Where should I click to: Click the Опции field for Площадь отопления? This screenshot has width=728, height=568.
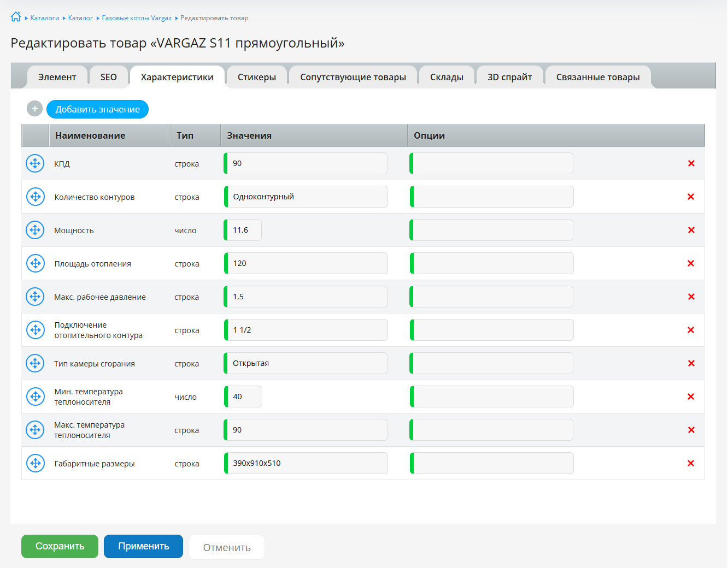point(491,263)
